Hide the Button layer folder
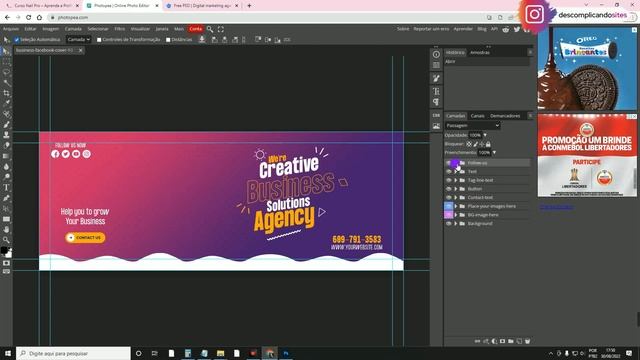The image size is (640, 360). (x=449, y=189)
